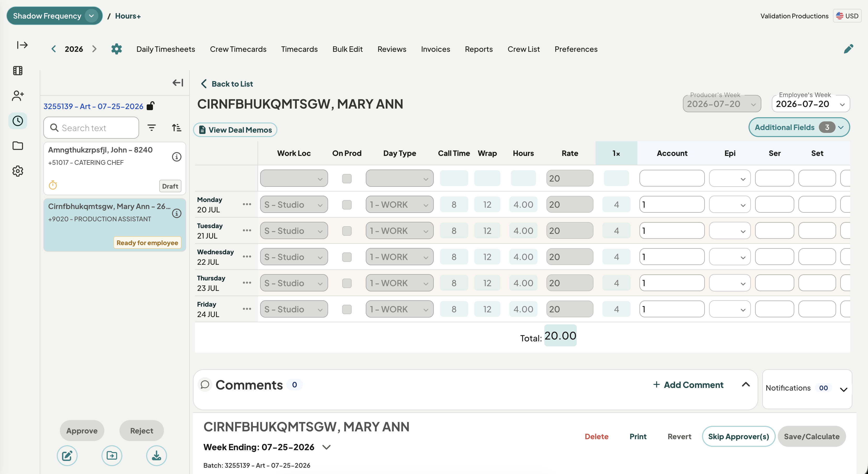Toggle On Prod checkbox for Friday 24 JUL
The image size is (868, 474).
click(x=347, y=309)
